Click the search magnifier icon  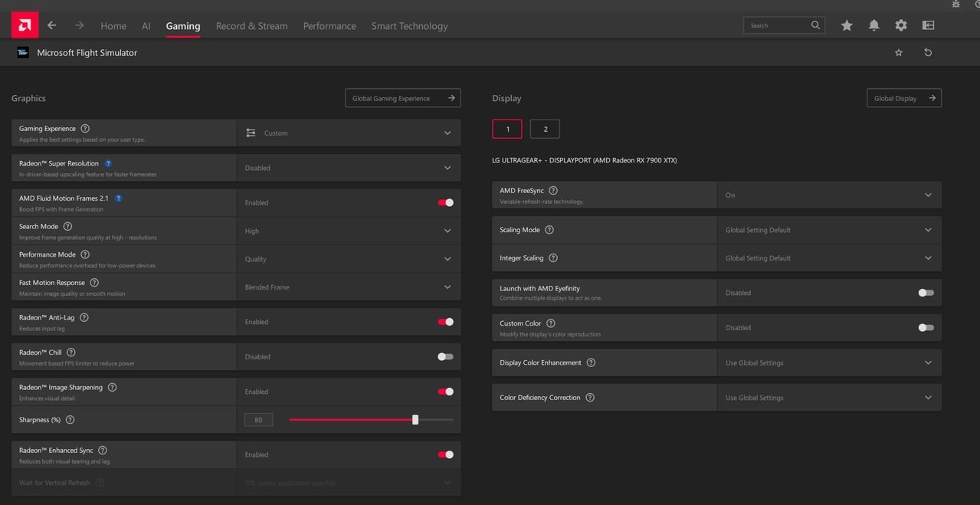(816, 25)
